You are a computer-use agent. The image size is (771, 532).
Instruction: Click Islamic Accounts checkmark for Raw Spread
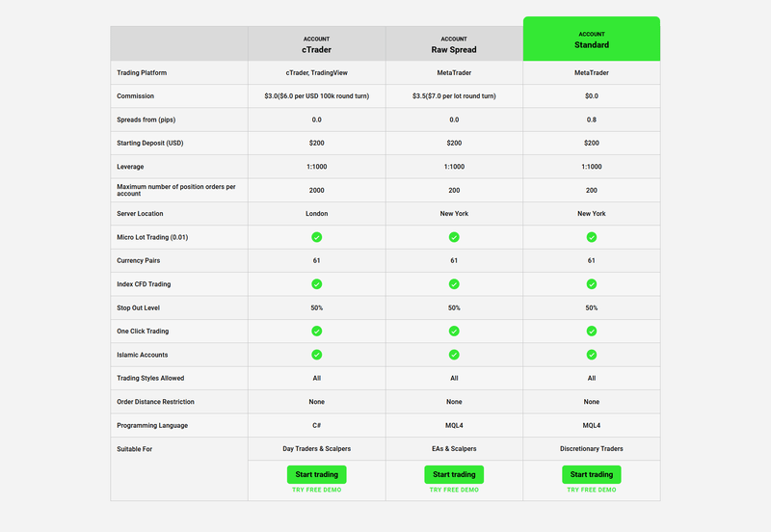[x=454, y=355]
